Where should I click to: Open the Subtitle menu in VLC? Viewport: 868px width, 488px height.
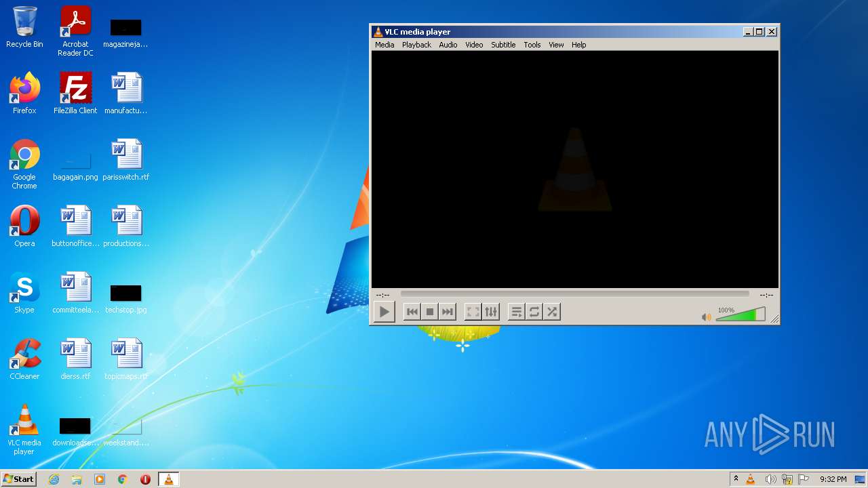pyautogui.click(x=503, y=45)
